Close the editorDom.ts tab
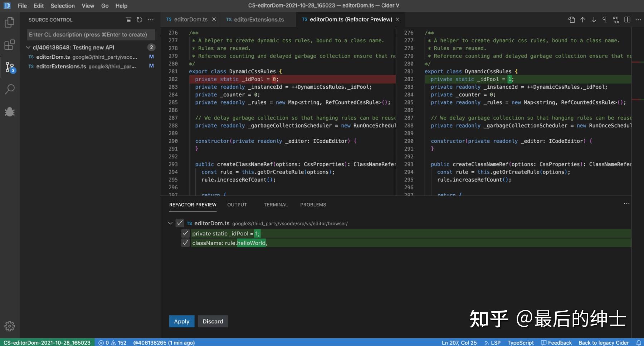Image resolution: width=644 pixels, height=346 pixels. (x=214, y=19)
